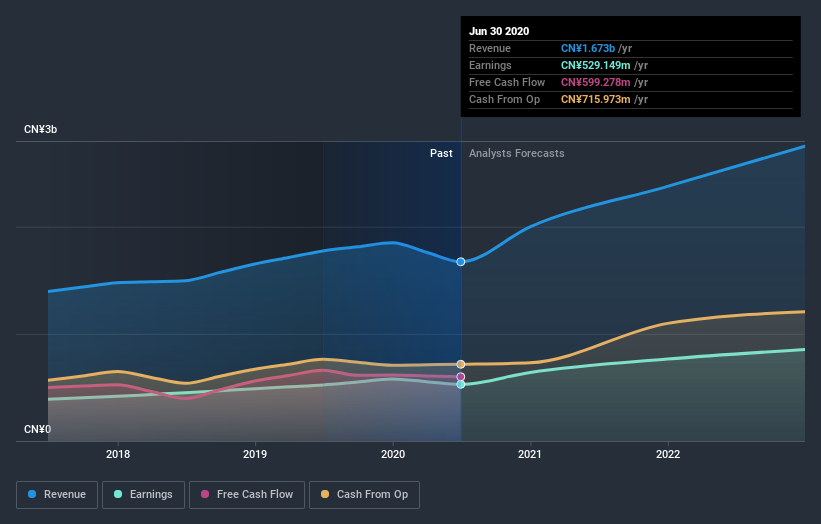Click the CN¥529.149m earnings value
The image size is (821, 524).
coord(595,65)
